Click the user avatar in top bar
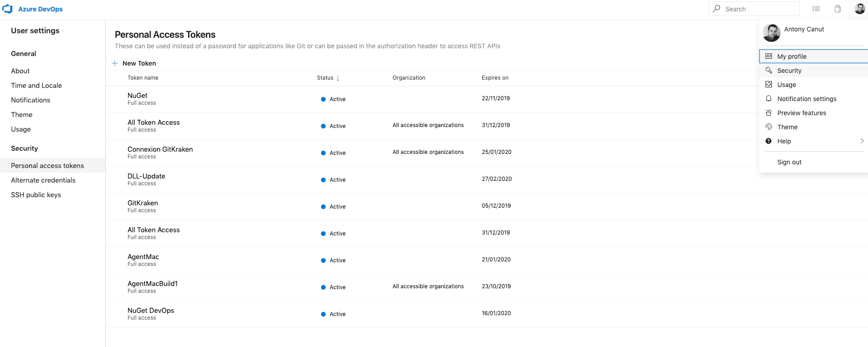The height and width of the screenshot is (347, 868). pos(859,9)
